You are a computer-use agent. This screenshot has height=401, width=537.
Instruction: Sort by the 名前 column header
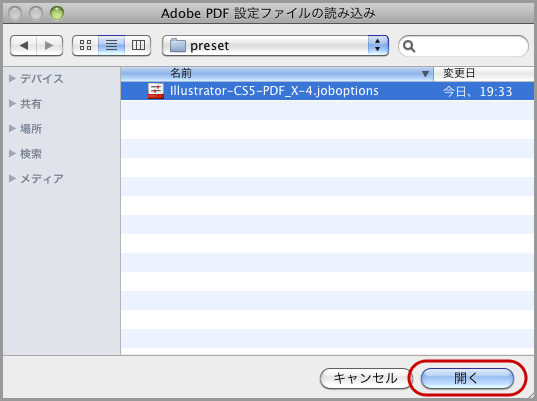pos(277,73)
